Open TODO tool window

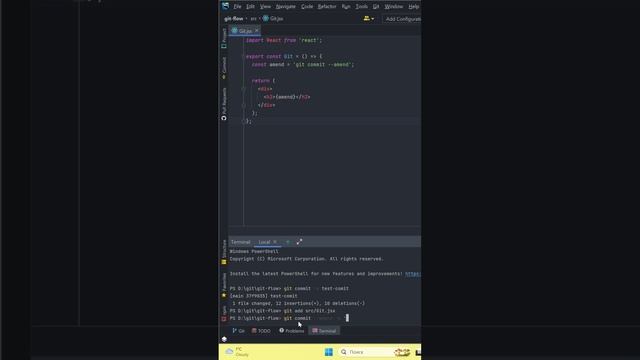261,331
